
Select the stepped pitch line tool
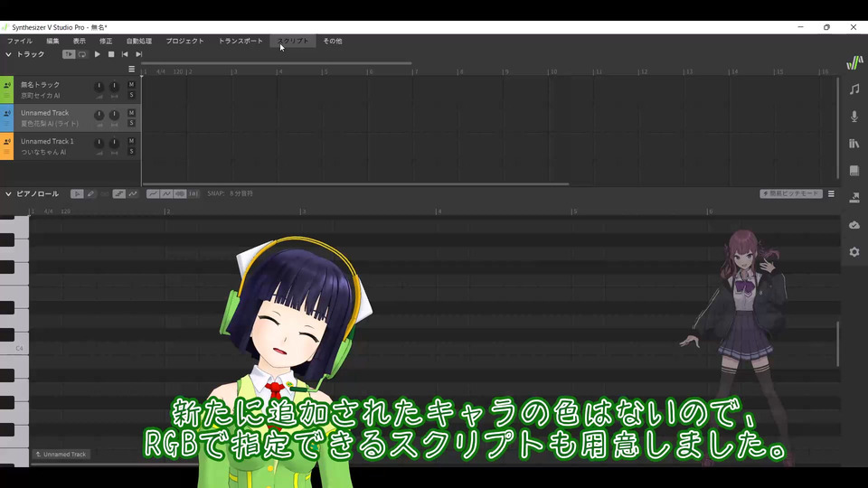119,193
